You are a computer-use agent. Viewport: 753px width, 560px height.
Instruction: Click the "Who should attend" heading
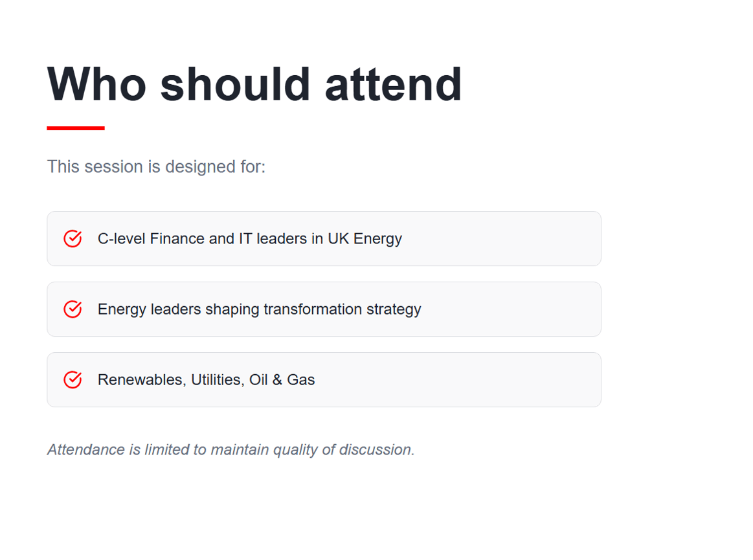(254, 84)
